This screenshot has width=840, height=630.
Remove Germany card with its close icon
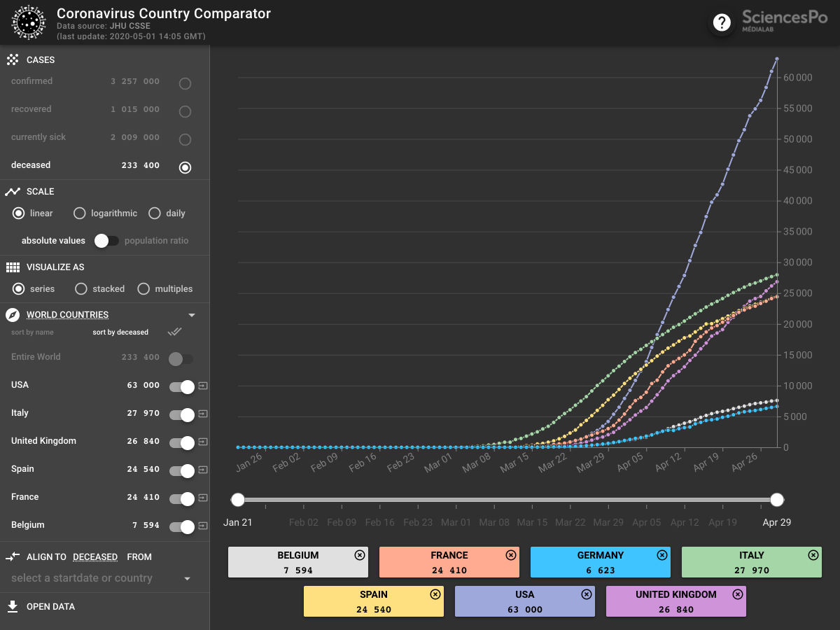click(x=662, y=555)
